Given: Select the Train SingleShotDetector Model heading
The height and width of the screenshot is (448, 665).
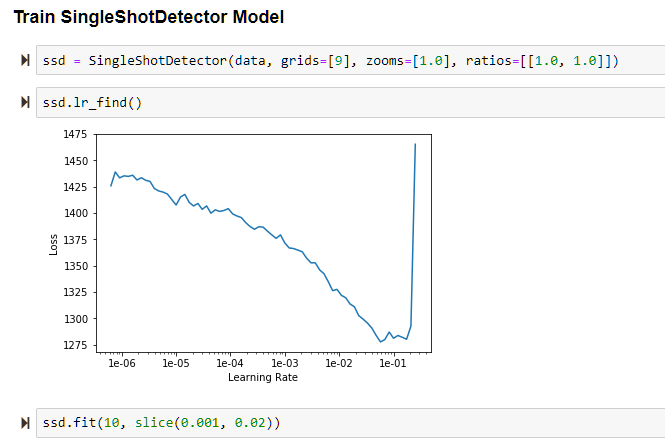Looking at the screenshot, I should 149,17.
